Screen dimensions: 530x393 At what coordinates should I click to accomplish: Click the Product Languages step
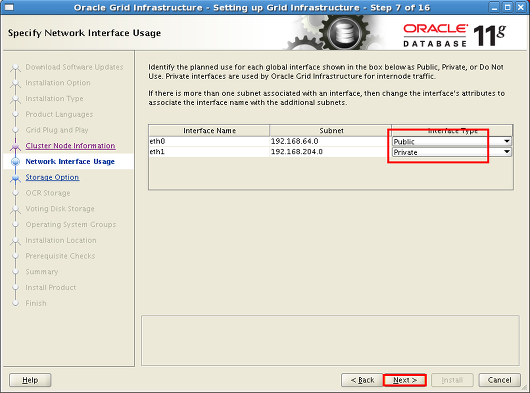(x=59, y=114)
